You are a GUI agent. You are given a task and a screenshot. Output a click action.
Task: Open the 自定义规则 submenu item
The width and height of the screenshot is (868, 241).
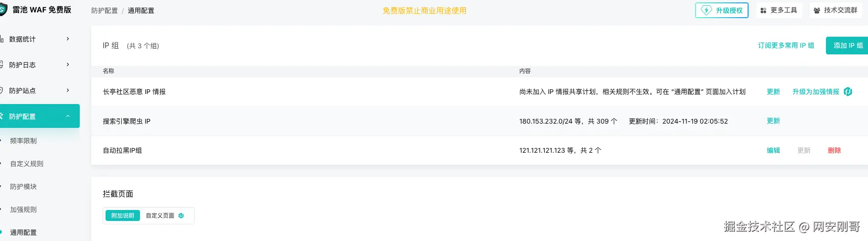pyautogui.click(x=27, y=164)
